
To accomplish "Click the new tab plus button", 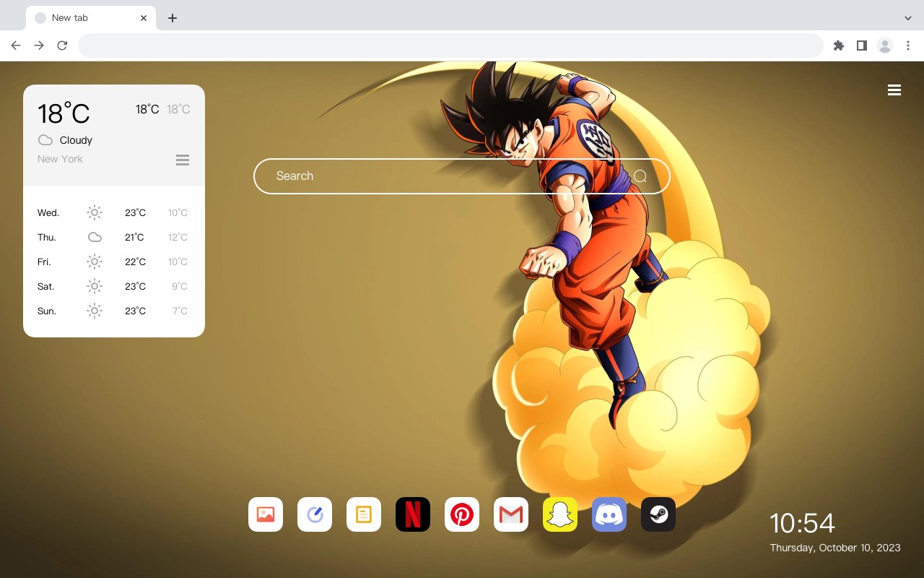I will pyautogui.click(x=172, y=18).
